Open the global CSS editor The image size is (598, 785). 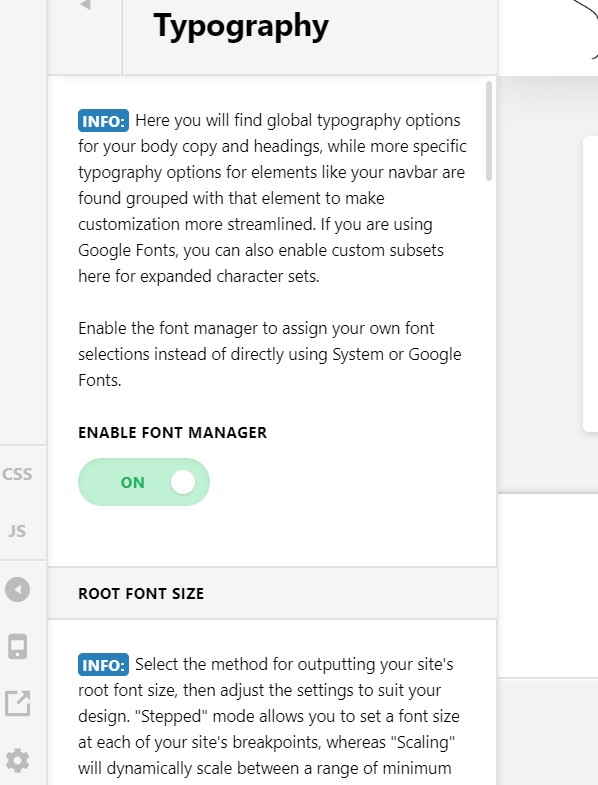(17, 474)
